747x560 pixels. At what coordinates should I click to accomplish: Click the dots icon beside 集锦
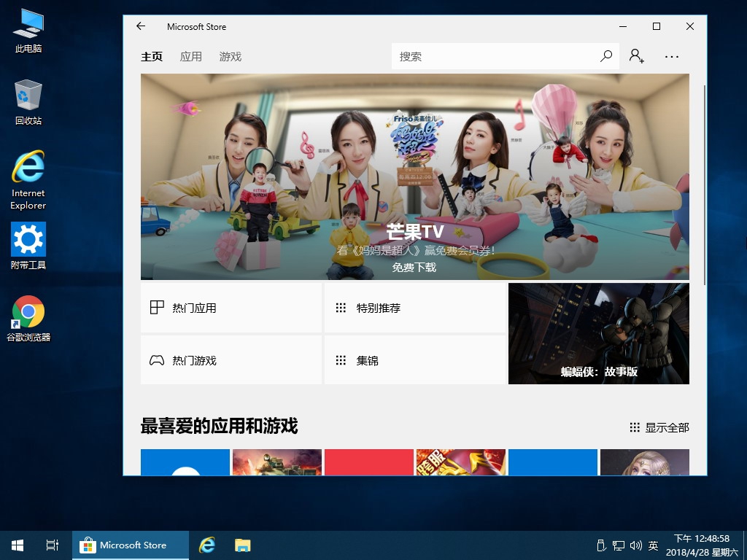341,360
